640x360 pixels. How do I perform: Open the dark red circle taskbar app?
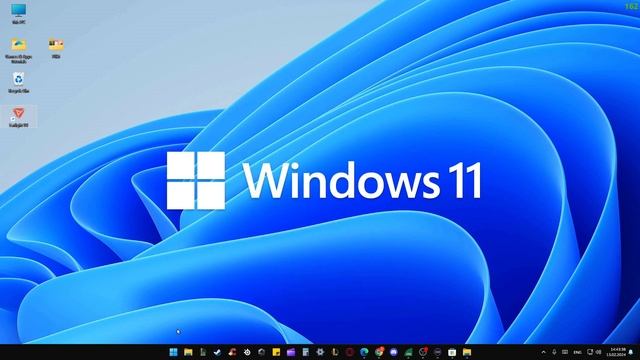349,352
